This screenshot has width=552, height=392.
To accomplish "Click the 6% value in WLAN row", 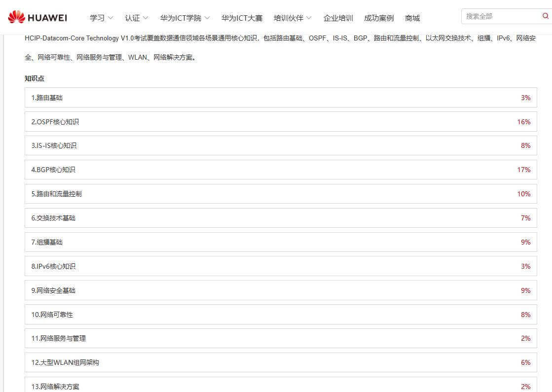I will point(525,362).
